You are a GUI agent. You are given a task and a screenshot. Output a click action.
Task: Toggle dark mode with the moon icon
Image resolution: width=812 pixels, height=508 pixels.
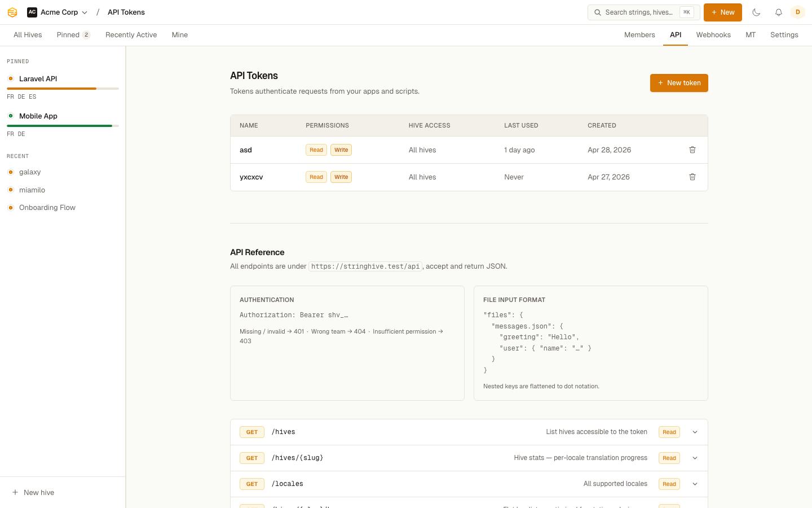(757, 12)
